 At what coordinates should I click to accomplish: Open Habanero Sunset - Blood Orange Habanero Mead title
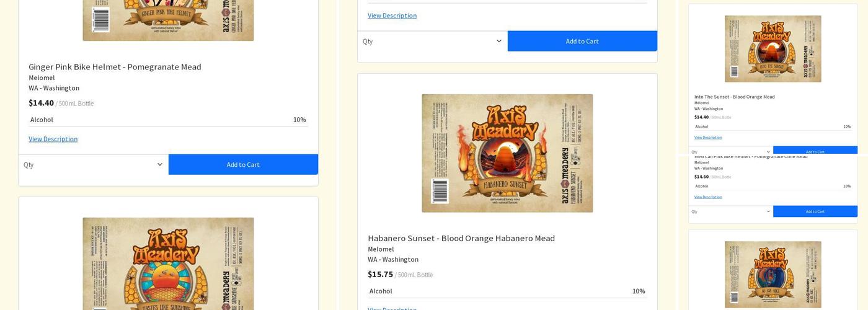tap(461, 238)
